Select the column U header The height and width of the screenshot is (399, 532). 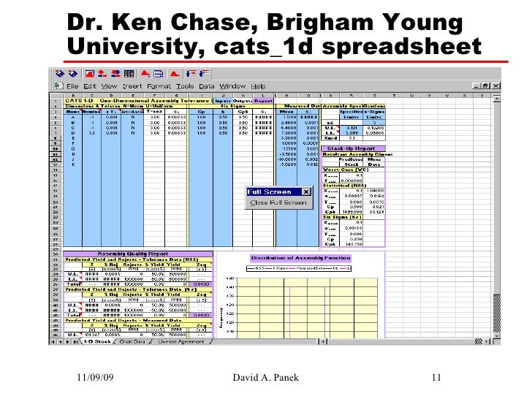pos(411,96)
